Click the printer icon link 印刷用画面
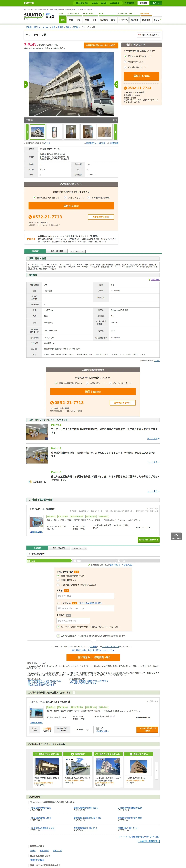Screen dimensions: 186x868 pos(113,143)
